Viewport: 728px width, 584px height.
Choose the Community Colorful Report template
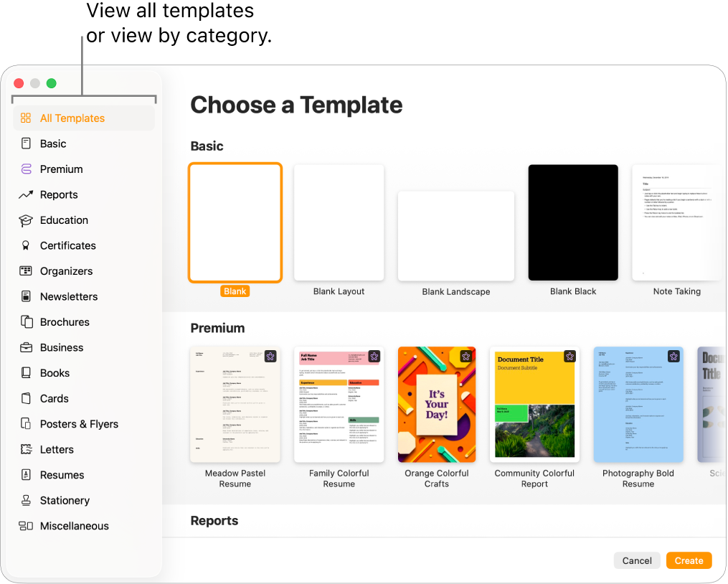click(534, 404)
